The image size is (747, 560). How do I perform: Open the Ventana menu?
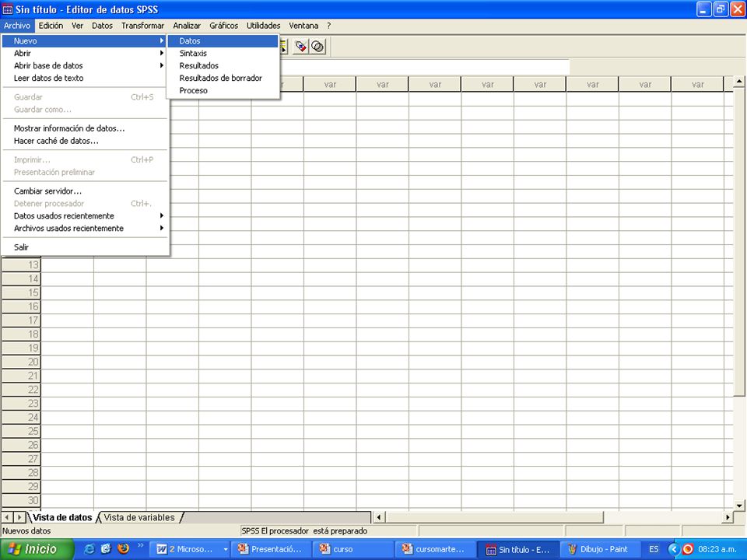click(x=303, y=26)
